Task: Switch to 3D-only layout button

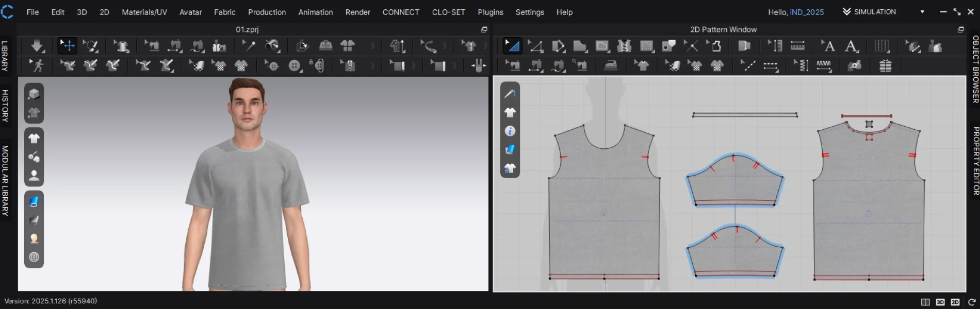Action: tap(940, 302)
